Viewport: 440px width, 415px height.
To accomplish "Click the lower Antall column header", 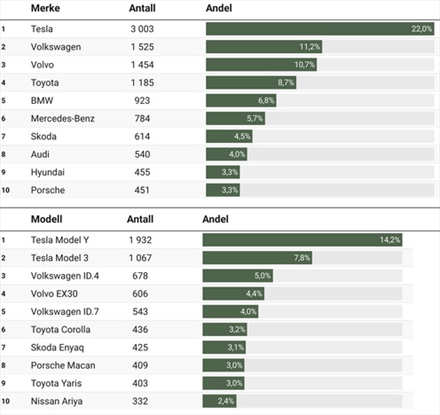I will click(x=140, y=219).
